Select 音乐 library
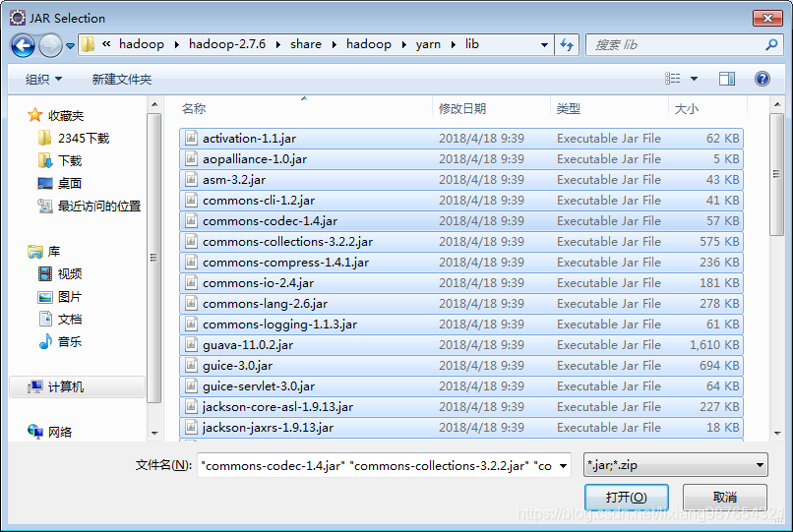 point(60,341)
